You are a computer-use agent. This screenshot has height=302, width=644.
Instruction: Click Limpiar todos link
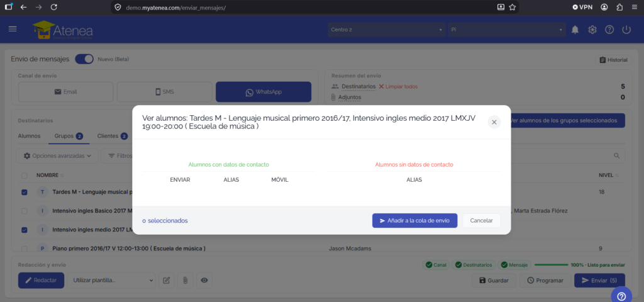398,86
